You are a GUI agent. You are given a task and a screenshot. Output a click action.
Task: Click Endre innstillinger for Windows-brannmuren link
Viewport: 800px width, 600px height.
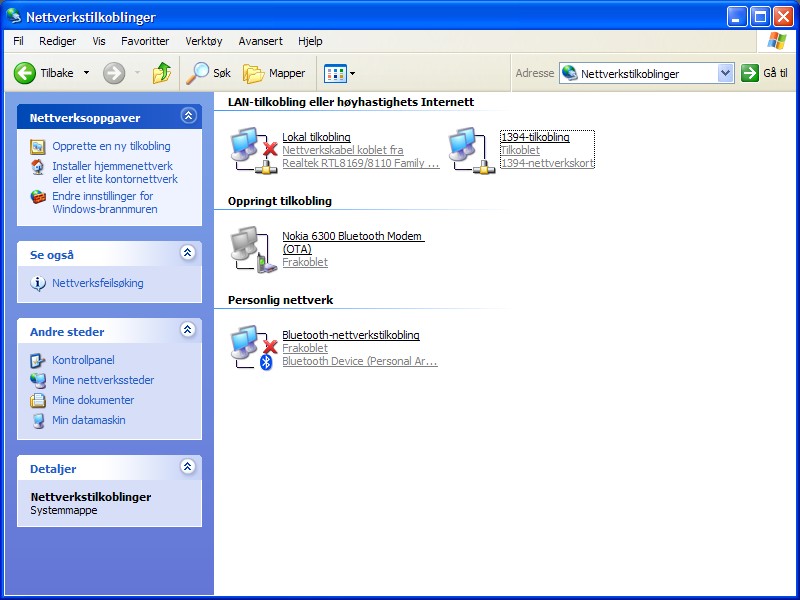[x=105, y=203]
